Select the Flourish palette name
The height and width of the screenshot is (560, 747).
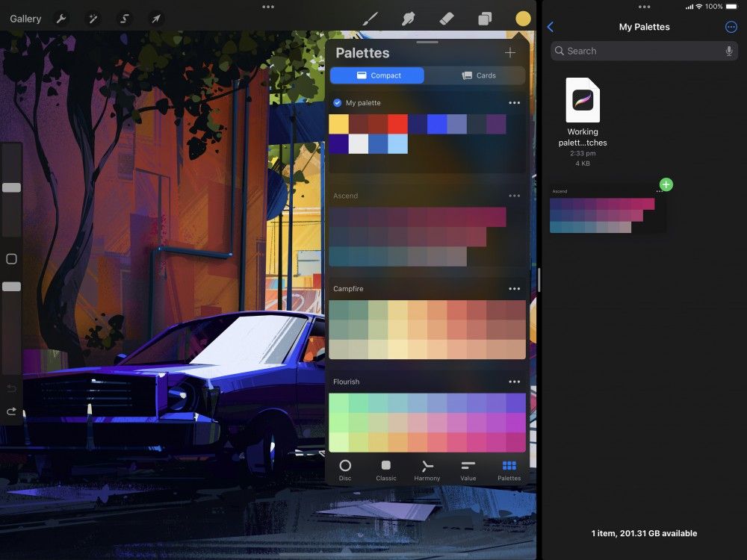(347, 382)
